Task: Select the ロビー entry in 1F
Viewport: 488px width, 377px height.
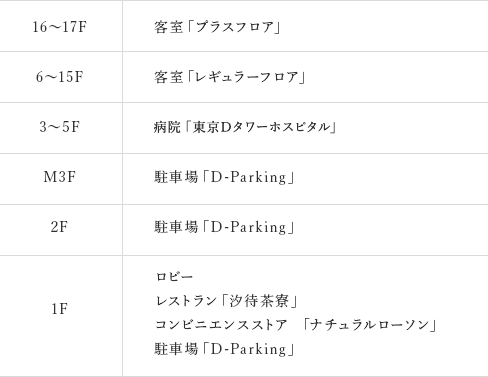Action: click(174, 277)
